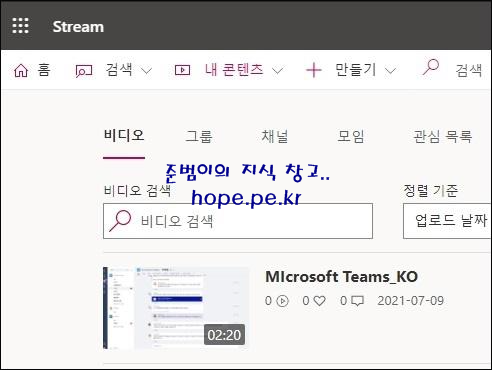Open the 검색 browse menu label

119,70
